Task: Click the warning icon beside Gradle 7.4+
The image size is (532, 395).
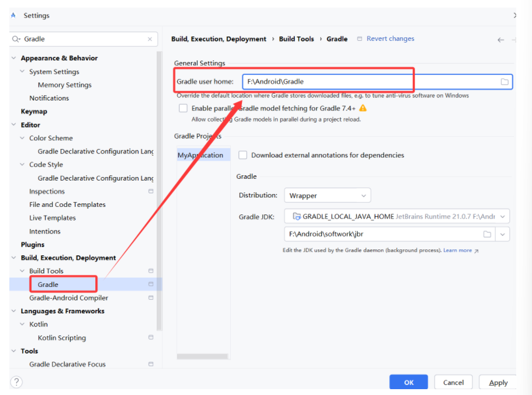Action: click(x=362, y=108)
